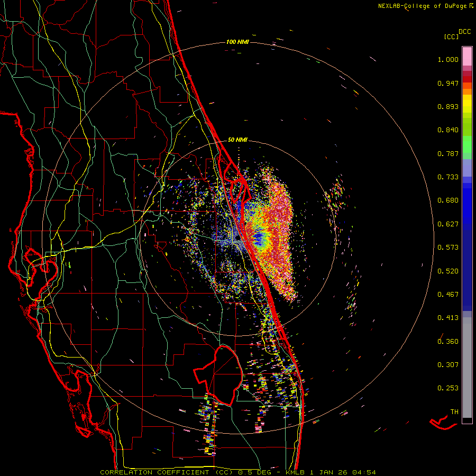Viewport: 476px width, 476px height.
Task: Click the 0.413 legend value
Action: (448, 318)
